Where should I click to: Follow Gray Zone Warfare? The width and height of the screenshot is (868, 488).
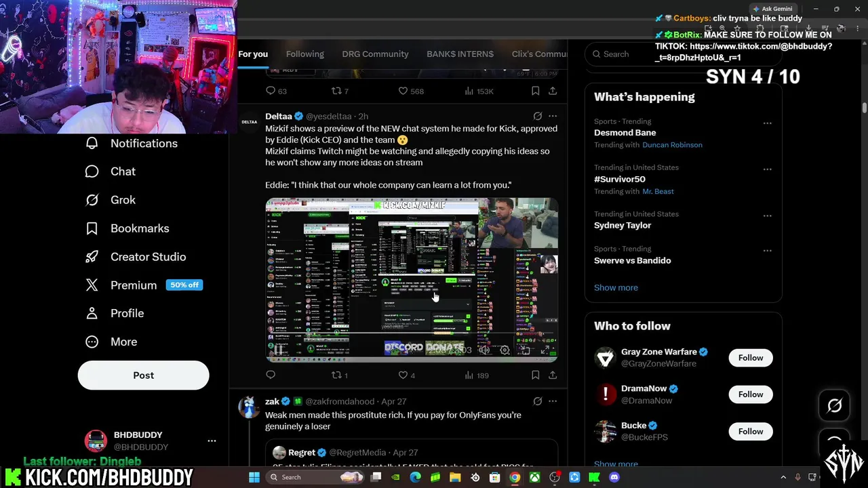(751, 358)
